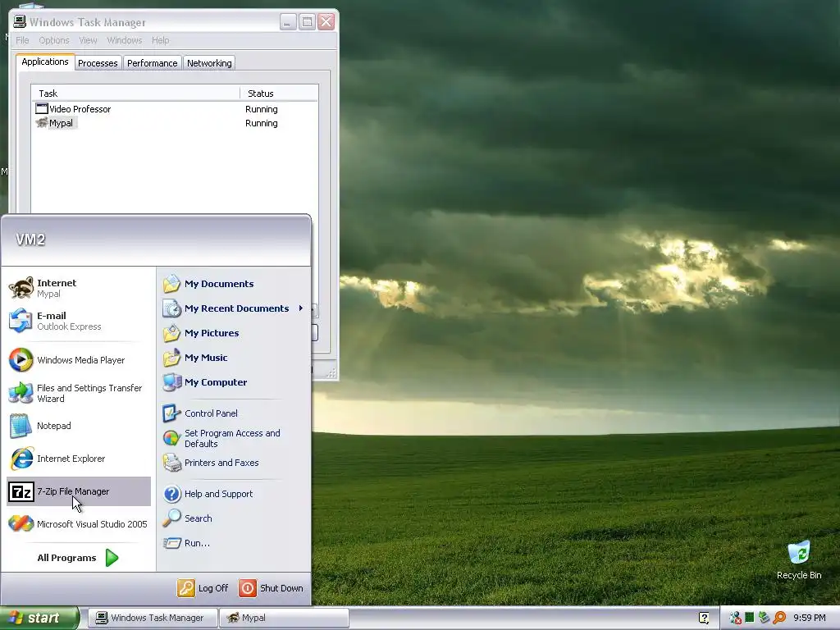Sort by Status column header
The width and height of the screenshot is (840, 630).
[x=279, y=94]
